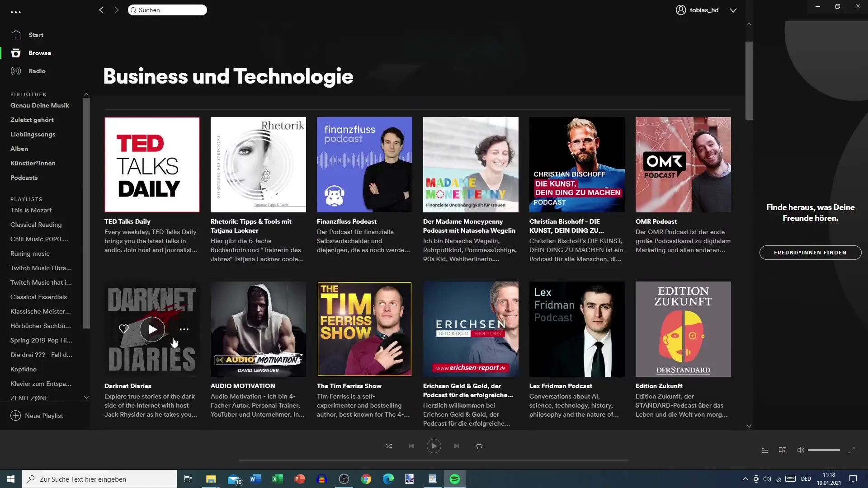Open Podcasts in the library
868x488 pixels.
pyautogui.click(x=24, y=178)
